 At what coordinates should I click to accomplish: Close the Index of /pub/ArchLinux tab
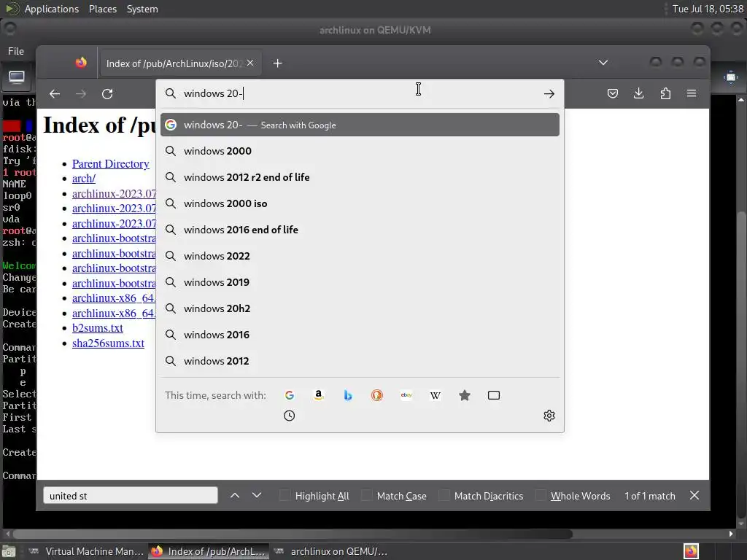(x=250, y=63)
